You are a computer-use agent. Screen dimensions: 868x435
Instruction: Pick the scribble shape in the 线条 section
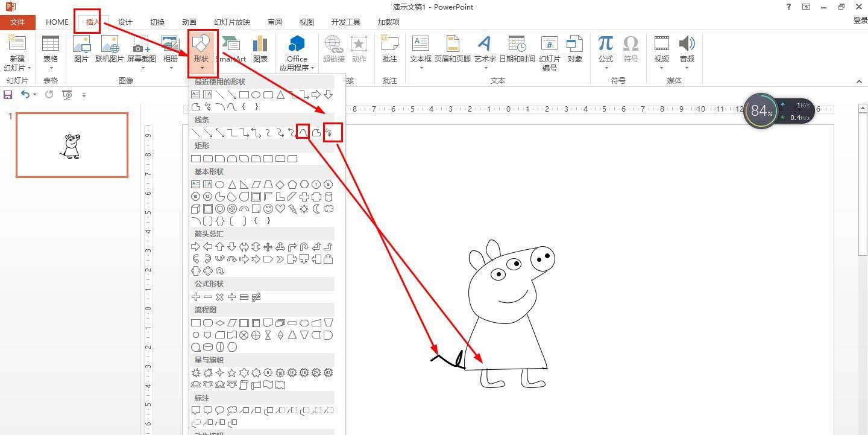(329, 133)
